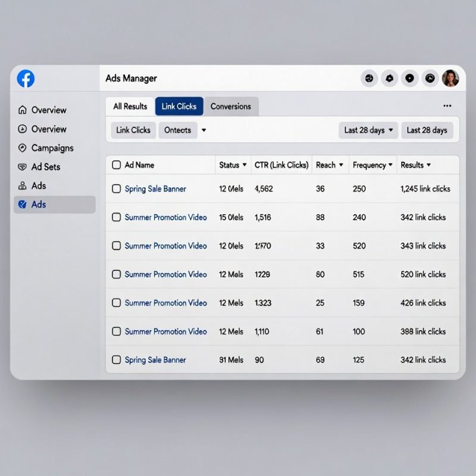The height and width of the screenshot is (476, 476).
Task: Check the row showing 426 link clicks
Action: click(x=116, y=303)
